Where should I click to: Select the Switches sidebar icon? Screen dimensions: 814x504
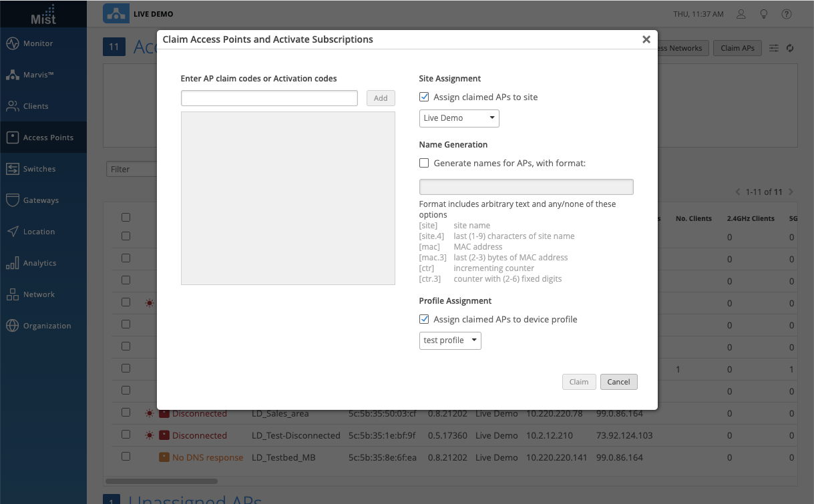pos(12,169)
